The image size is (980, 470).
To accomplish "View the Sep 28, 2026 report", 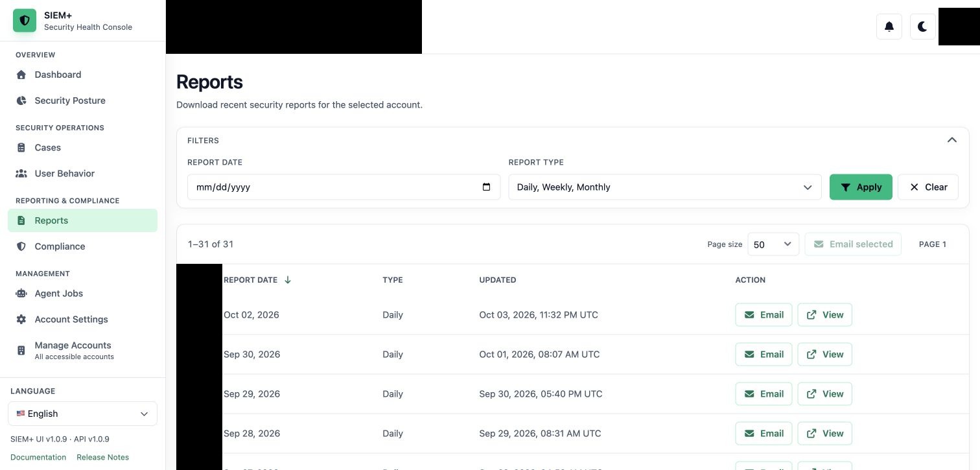I will point(824,434).
